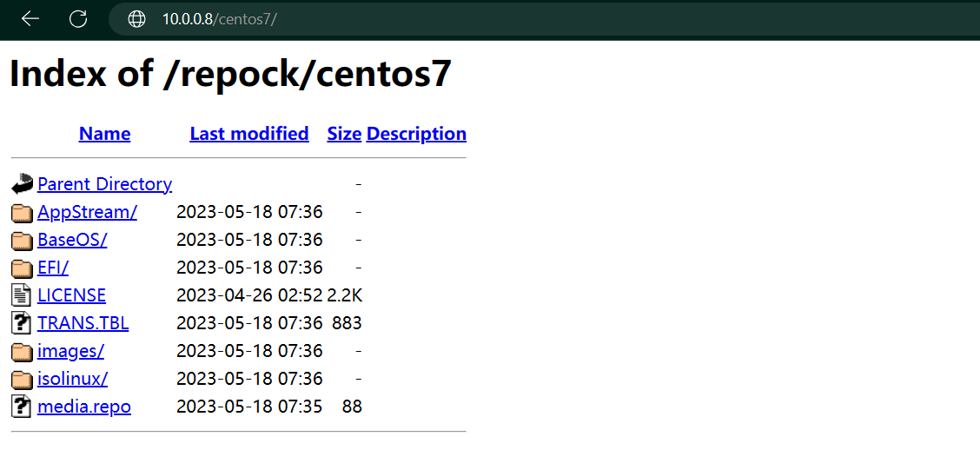Click the folder icon beside BaseOS/
Screen dimensions: 980x450
22,240
